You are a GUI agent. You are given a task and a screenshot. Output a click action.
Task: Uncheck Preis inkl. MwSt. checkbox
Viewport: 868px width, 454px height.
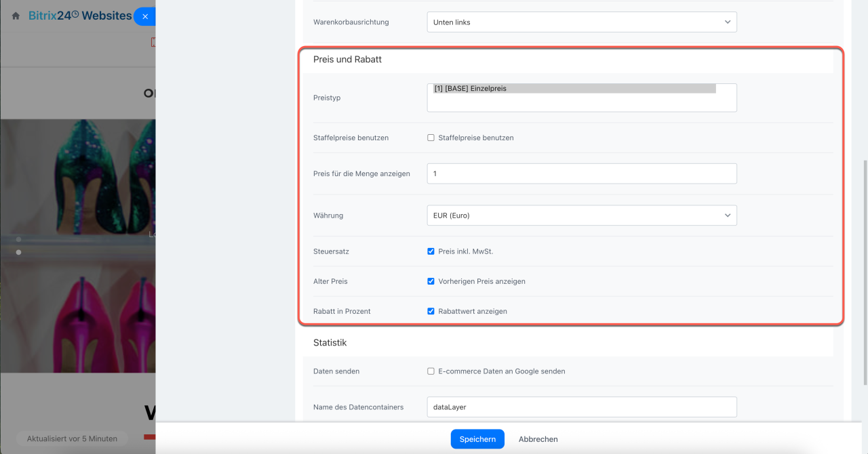(431, 251)
